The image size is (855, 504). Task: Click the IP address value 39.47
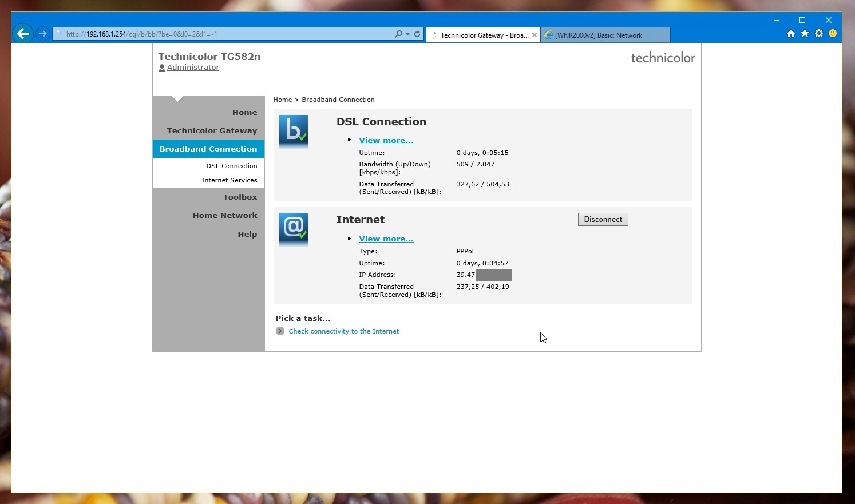(466, 275)
